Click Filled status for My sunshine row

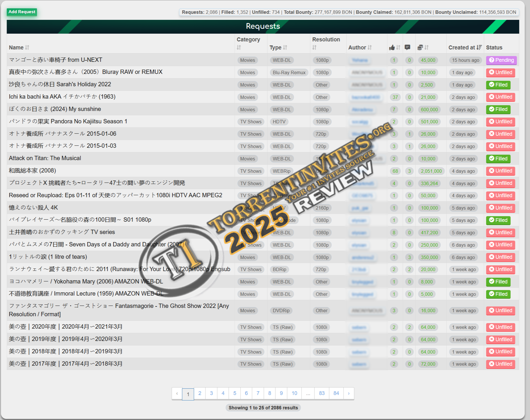pos(498,109)
